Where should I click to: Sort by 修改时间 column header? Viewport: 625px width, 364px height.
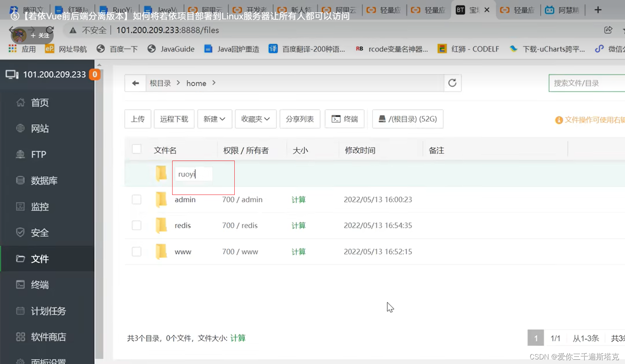click(360, 150)
